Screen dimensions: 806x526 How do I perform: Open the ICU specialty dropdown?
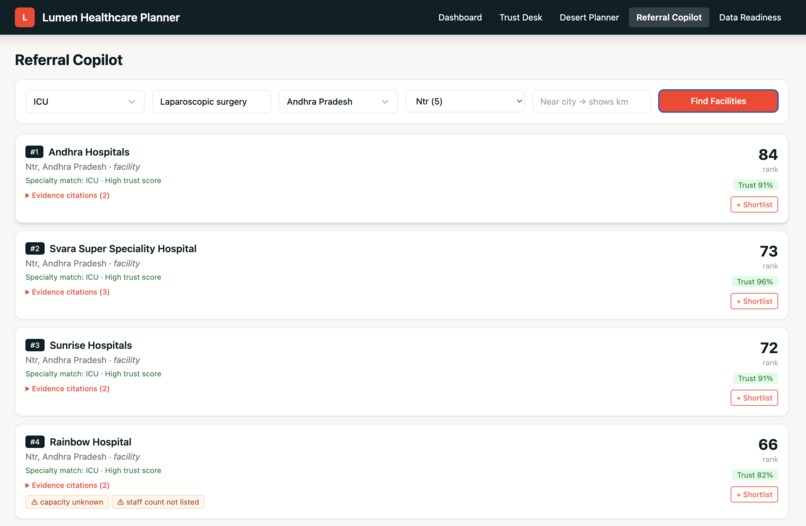tap(85, 102)
